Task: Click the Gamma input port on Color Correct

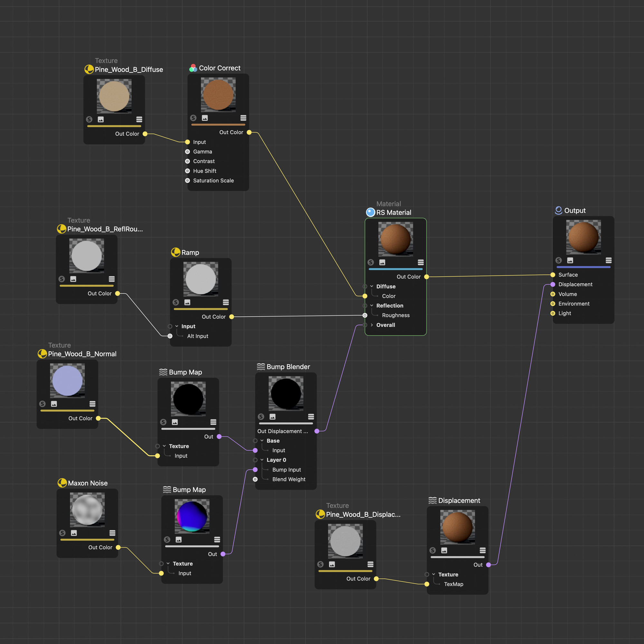Action: [187, 152]
